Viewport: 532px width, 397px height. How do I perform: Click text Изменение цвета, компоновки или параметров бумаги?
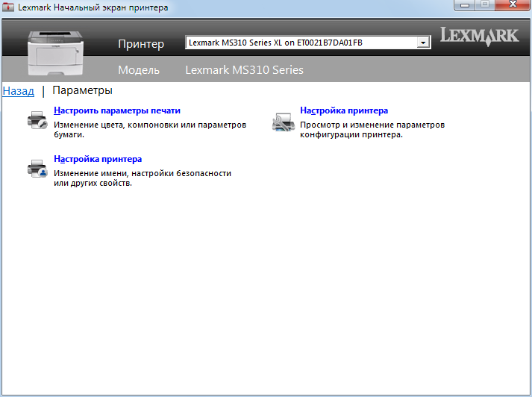tap(150, 130)
